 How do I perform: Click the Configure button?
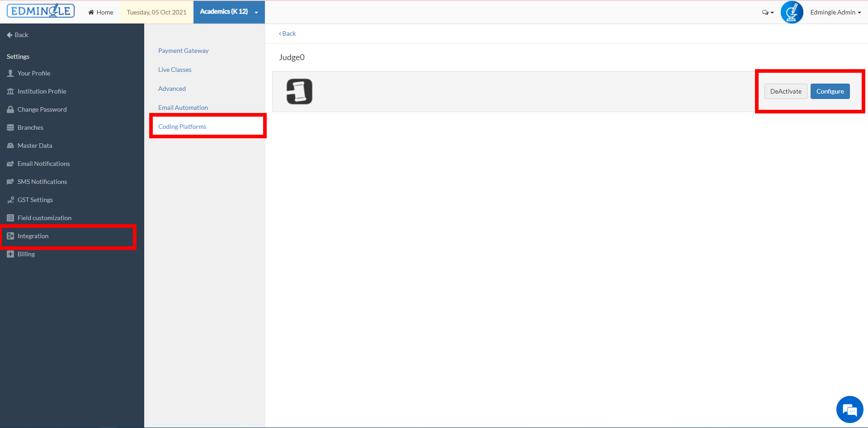[830, 91]
